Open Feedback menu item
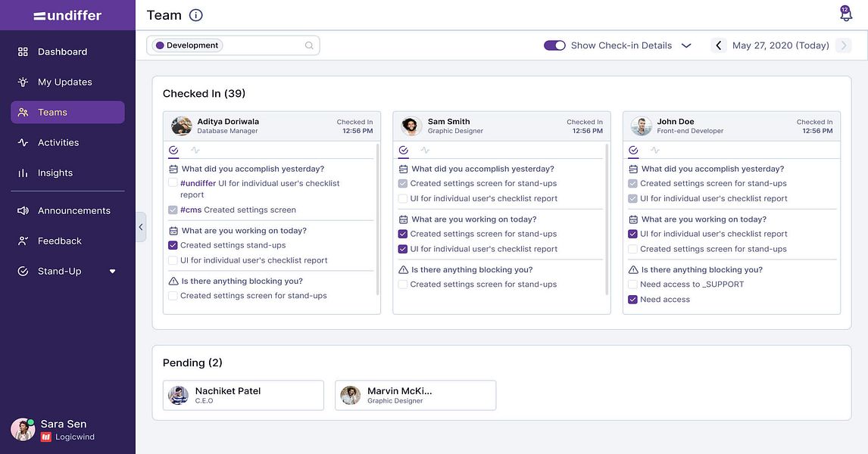Image resolution: width=868 pixels, height=454 pixels. click(67, 241)
